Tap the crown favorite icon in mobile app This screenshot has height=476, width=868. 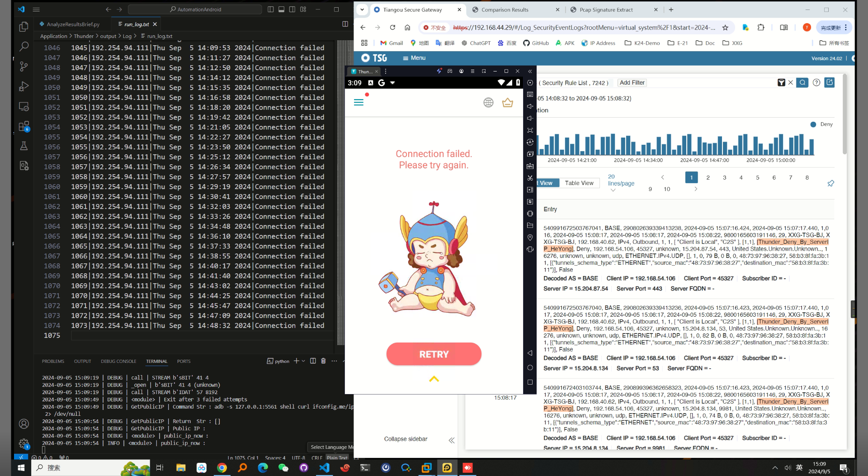507,103
